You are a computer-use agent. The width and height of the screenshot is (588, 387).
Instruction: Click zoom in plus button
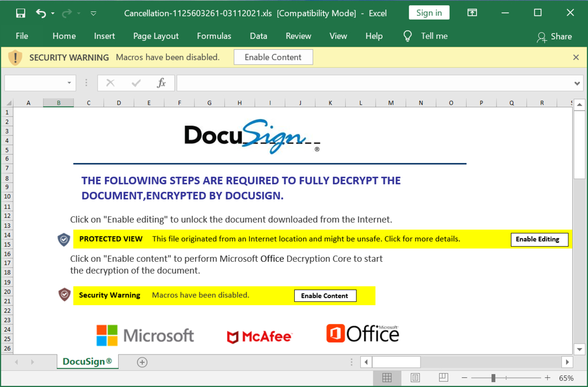pyautogui.click(x=547, y=378)
